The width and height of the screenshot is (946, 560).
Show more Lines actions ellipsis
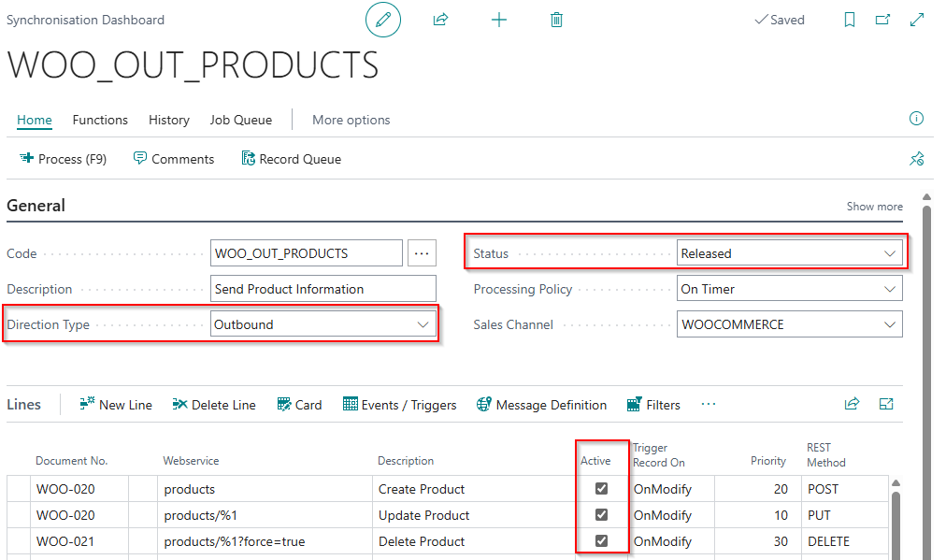pos(709,404)
